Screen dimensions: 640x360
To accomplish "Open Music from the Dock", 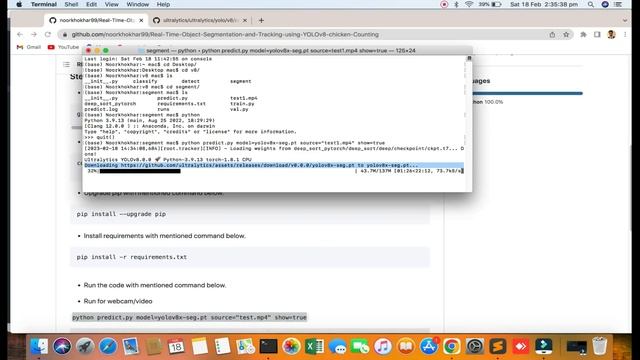I will (383, 347).
